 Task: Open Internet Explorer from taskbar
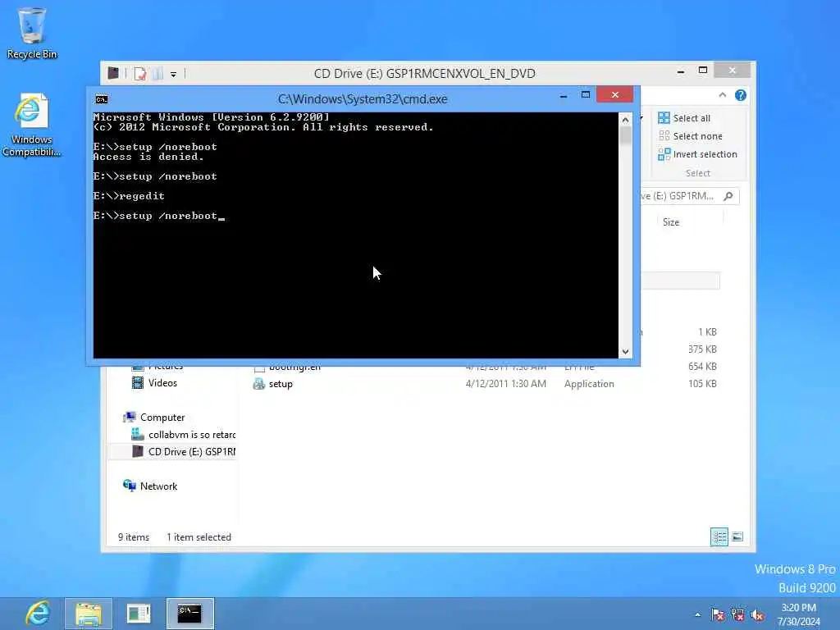coord(38,614)
